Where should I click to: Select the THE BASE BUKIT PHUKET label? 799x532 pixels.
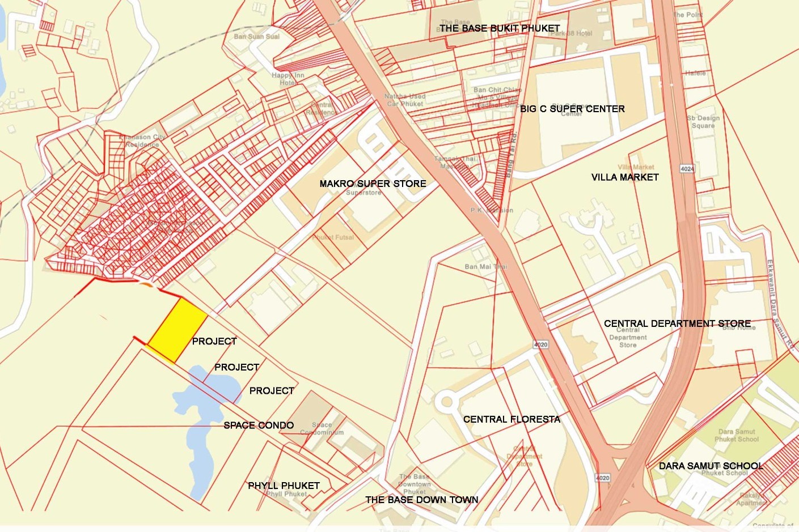pyautogui.click(x=500, y=28)
